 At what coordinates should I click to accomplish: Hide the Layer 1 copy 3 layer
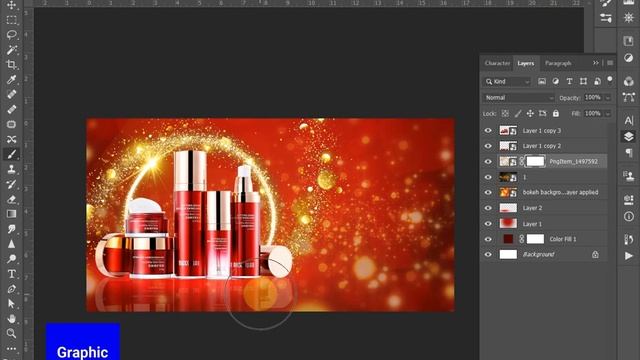488,131
